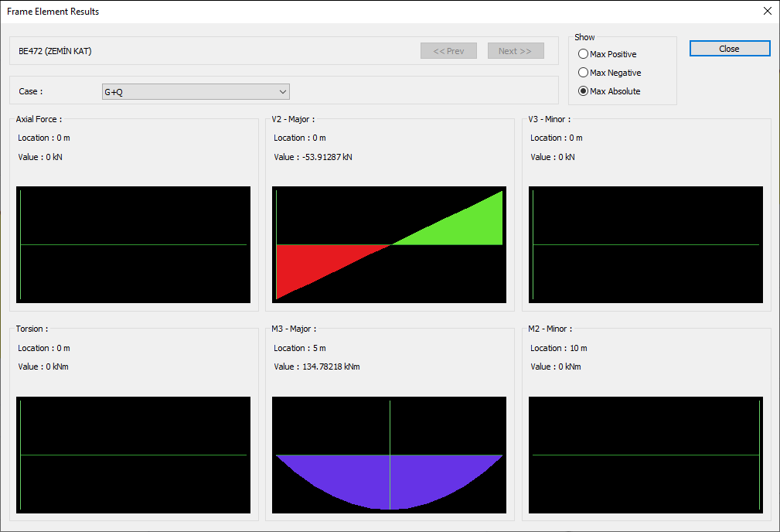
Task: Click the Close button
Action: [729, 49]
